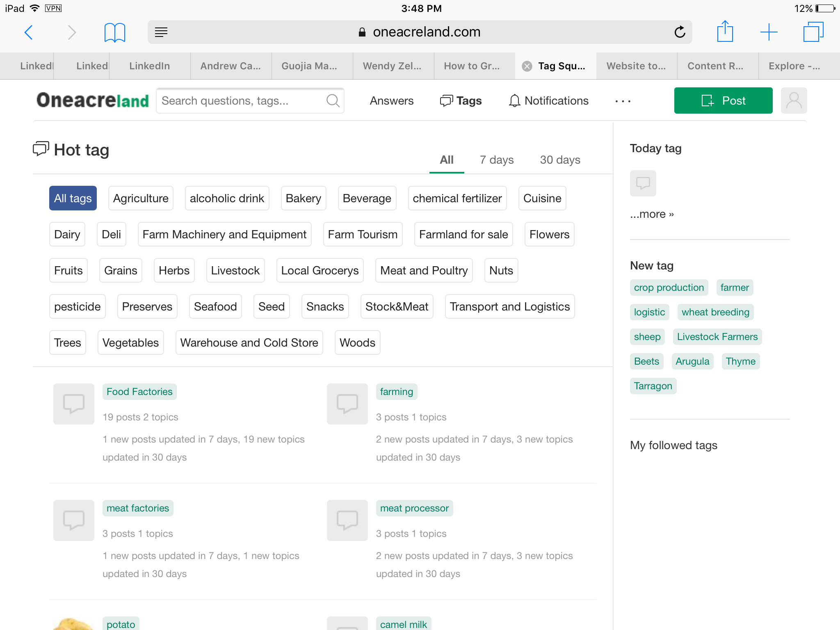The image size is (840, 630).
Task: Select the All tags filter
Action: pos(73,199)
